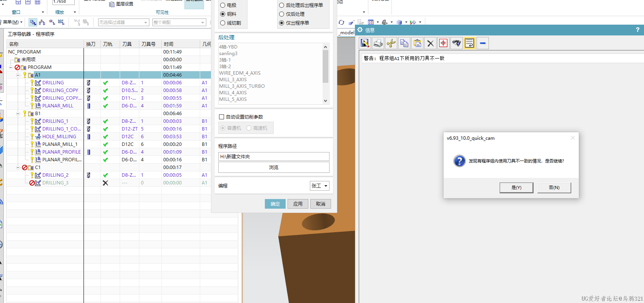This screenshot has width=644, height=303.
Task: Click the gear icon in the Information title bar
Action: (360, 30)
